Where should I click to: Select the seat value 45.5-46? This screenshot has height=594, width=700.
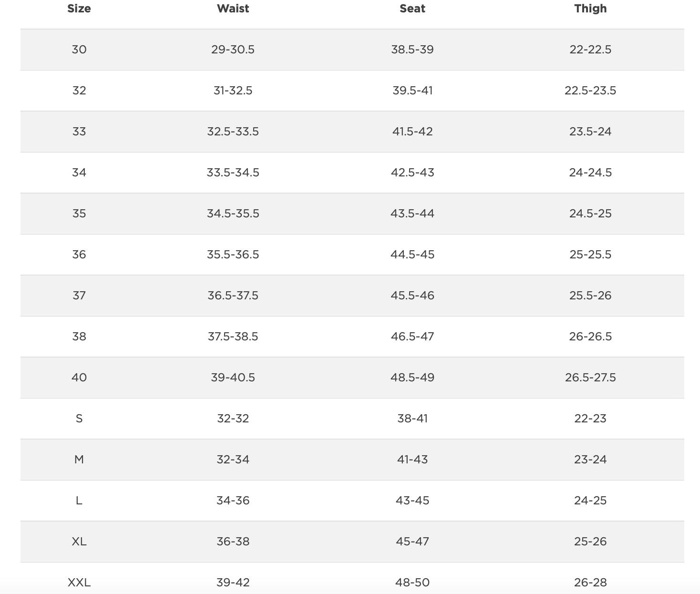(412, 296)
